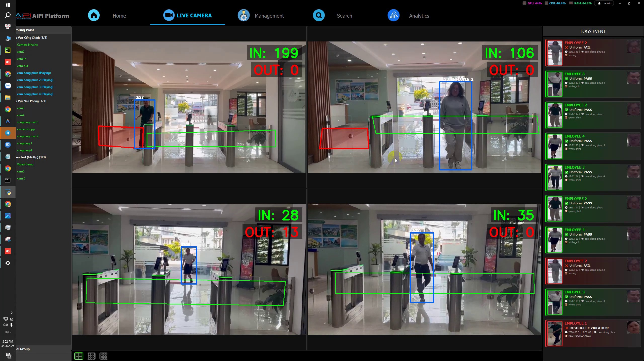Select cam 6 in the test group

[x=21, y=178]
